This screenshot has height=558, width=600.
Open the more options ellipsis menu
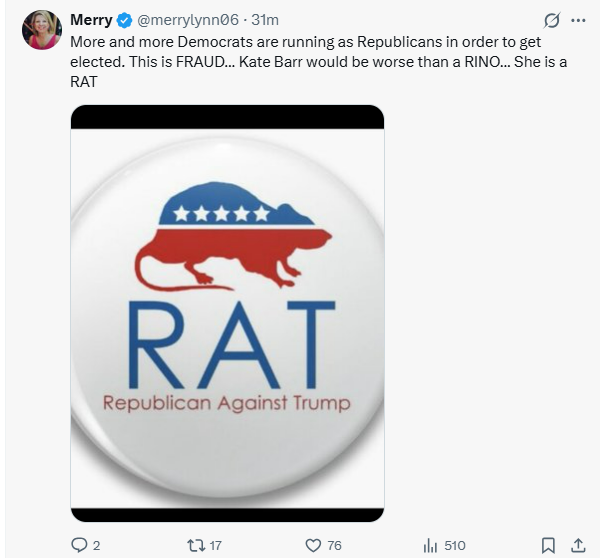coord(578,21)
